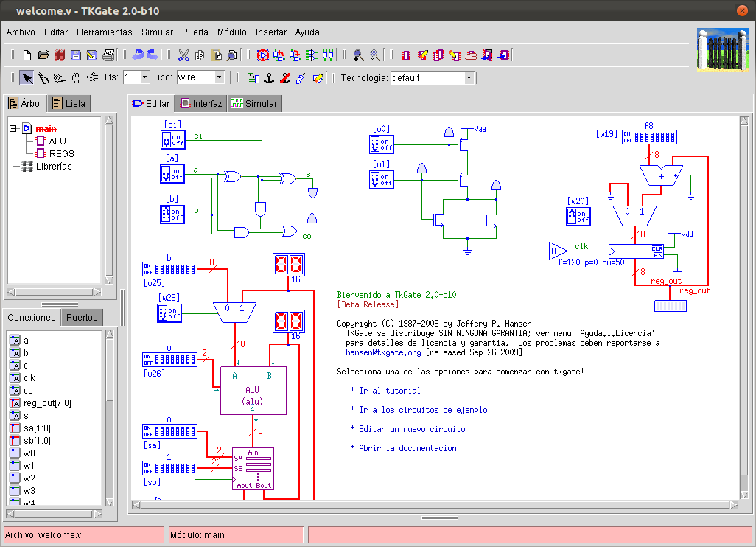The image size is (756, 547).
Task: Click the [w19] DIP switch bank
Action: (x=649, y=137)
